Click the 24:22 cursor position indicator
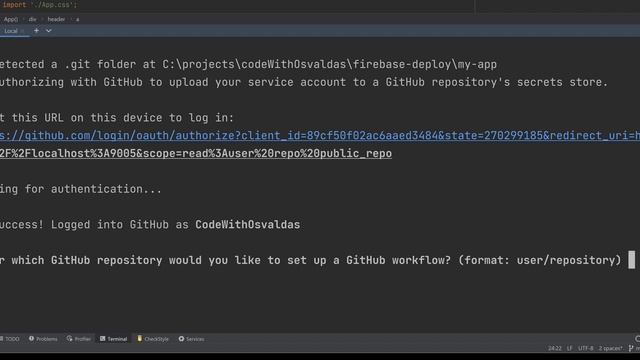This screenshot has width=640, height=360. pos(554,348)
